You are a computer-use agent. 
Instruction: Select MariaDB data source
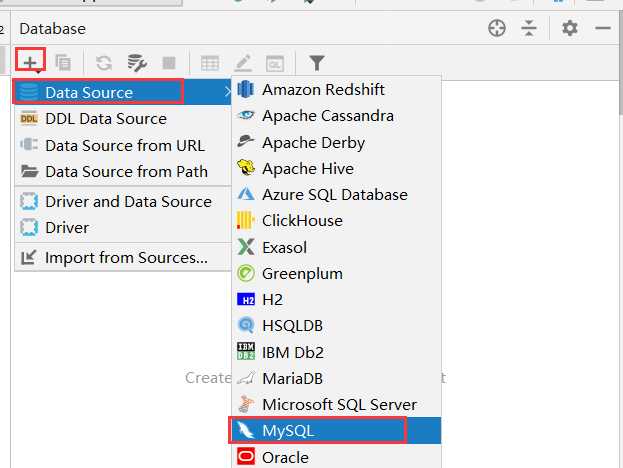(x=337, y=379)
